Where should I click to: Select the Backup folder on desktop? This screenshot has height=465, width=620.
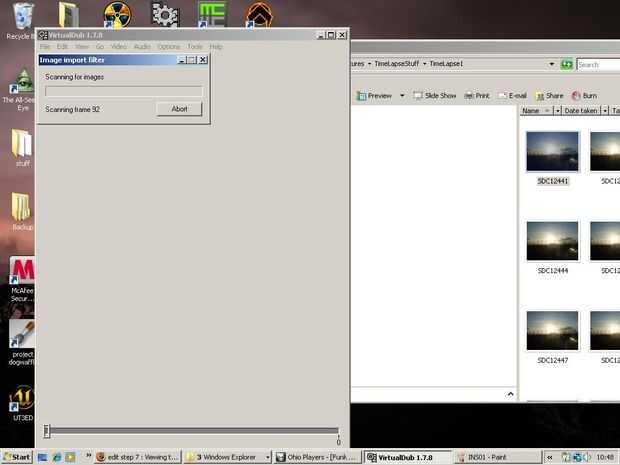click(21, 212)
